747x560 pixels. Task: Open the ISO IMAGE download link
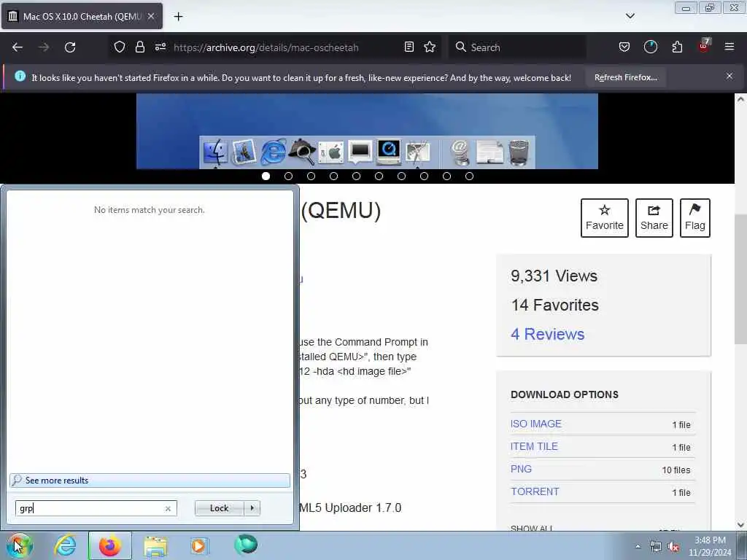tap(536, 424)
